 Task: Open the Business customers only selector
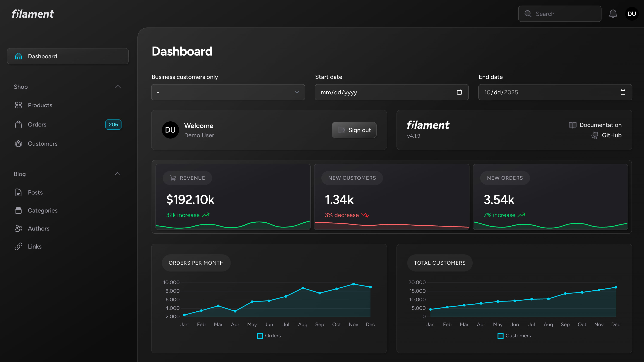pos(228,92)
